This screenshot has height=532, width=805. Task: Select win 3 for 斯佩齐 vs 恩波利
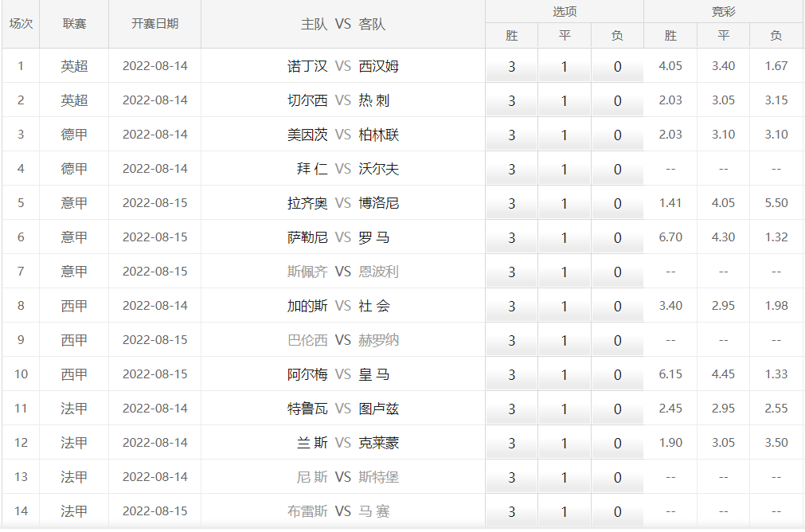511,272
